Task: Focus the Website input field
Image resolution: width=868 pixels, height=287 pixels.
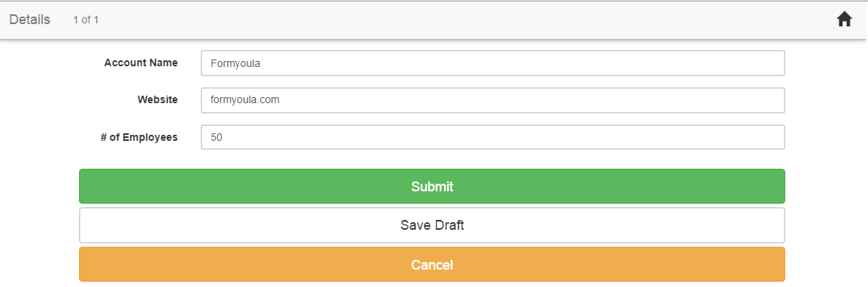Action: [x=493, y=100]
